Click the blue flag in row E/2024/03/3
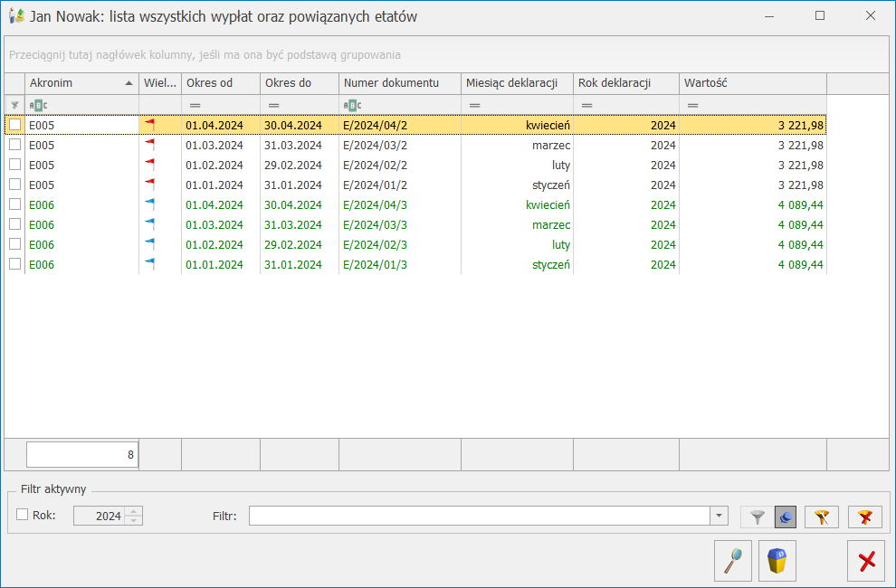The image size is (896, 588). (x=149, y=224)
